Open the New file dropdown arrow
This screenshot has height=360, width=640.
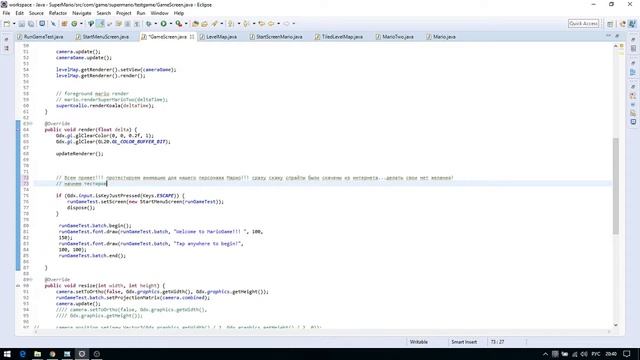[x=13, y=24]
